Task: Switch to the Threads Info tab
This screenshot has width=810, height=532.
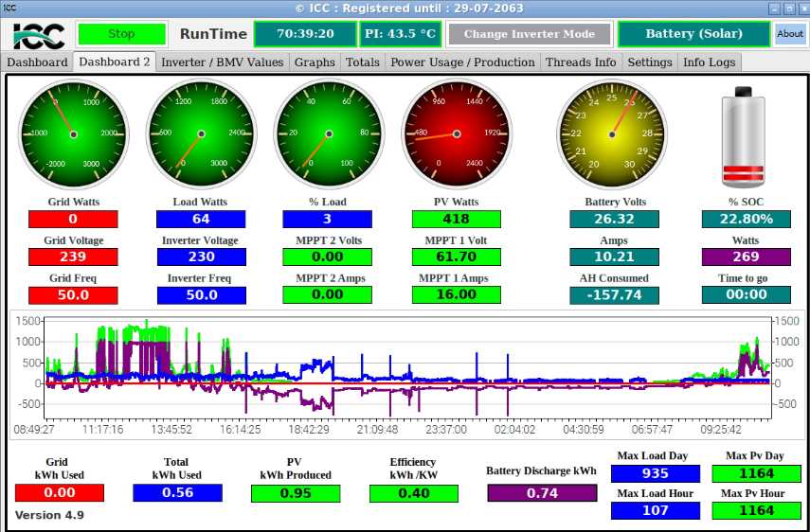Action: (580, 62)
